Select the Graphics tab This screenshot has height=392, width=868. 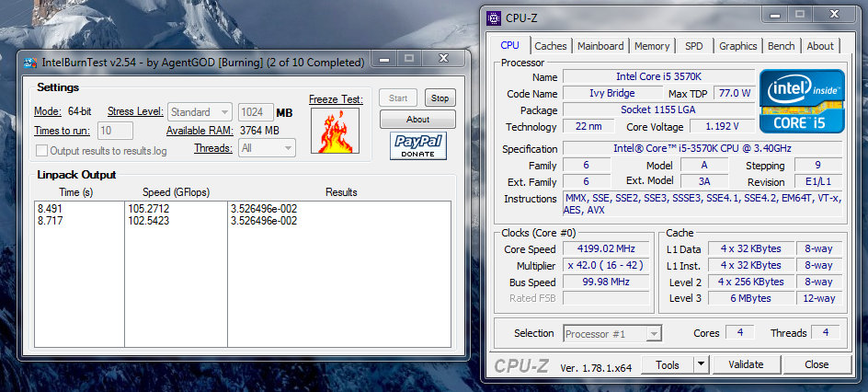(738, 47)
